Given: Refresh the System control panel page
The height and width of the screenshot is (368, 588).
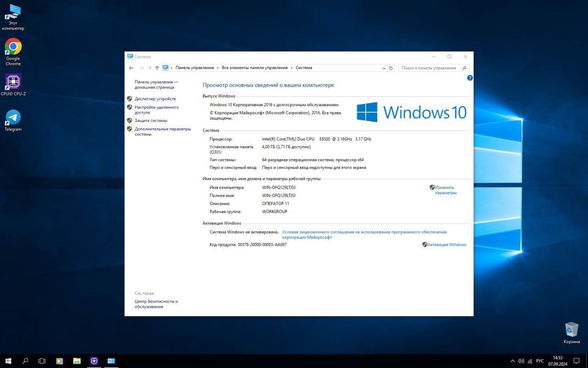Looking at the screenshot, I should [x=391, y=68].
